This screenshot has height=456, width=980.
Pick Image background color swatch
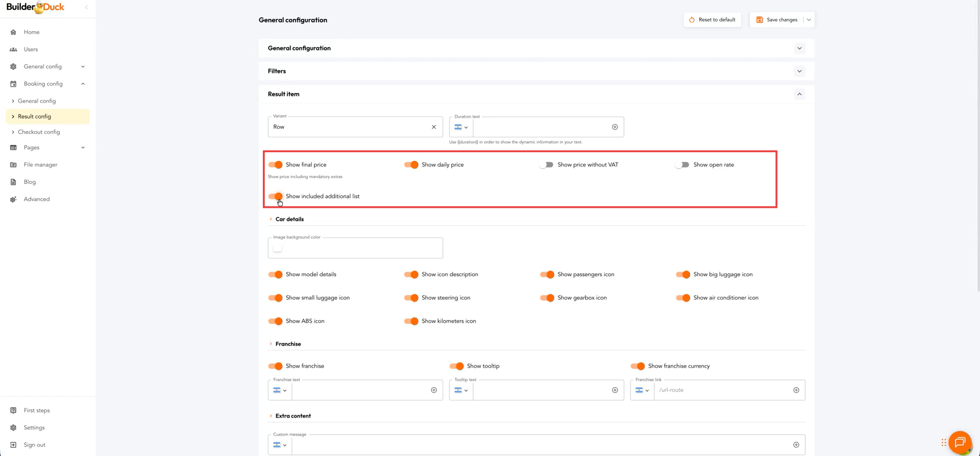coord(278,249)
